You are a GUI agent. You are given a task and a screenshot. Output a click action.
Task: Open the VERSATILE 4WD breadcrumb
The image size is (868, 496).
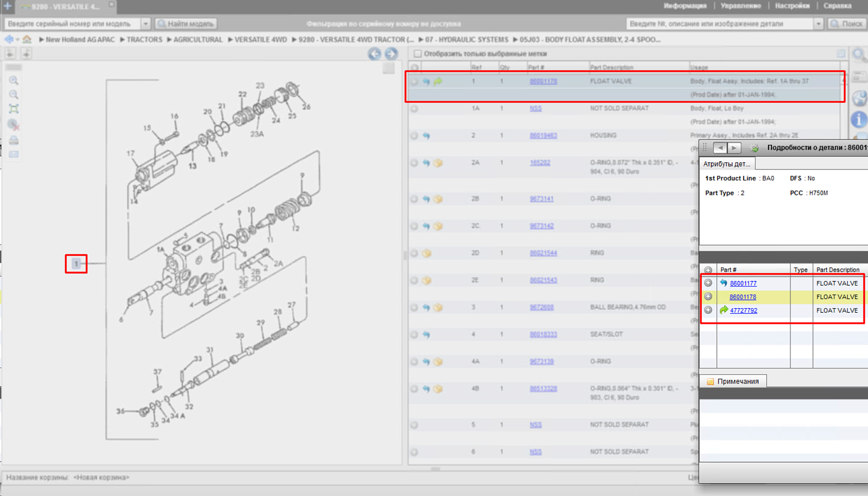coord(260,39)
